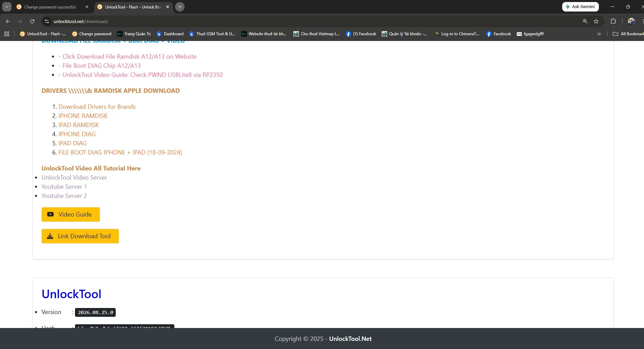This screenshot has height=349, width=644.
Task: Open the Extensions puzzle icon
Action: [613, 21]
